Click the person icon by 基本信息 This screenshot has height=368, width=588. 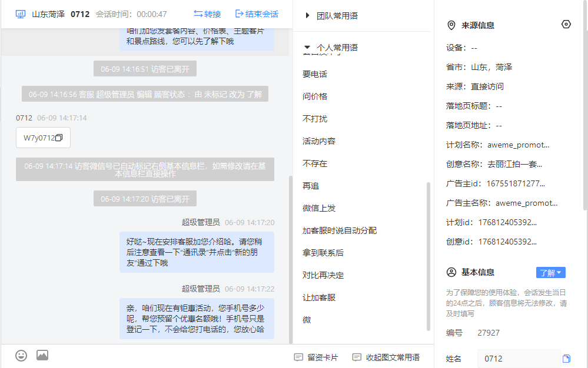pos(451,272)
